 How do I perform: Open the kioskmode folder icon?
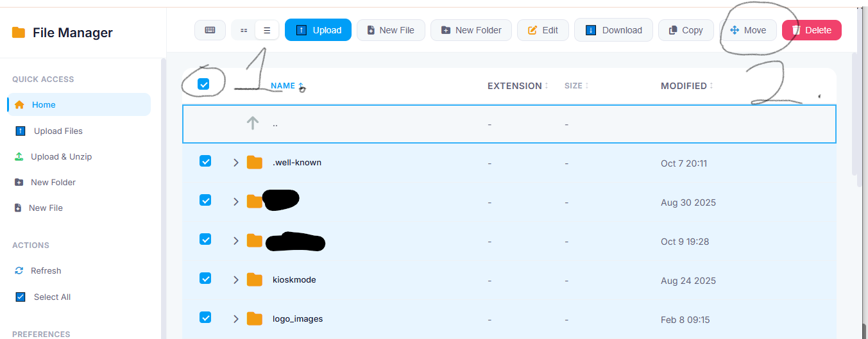(x=255, y=279)
